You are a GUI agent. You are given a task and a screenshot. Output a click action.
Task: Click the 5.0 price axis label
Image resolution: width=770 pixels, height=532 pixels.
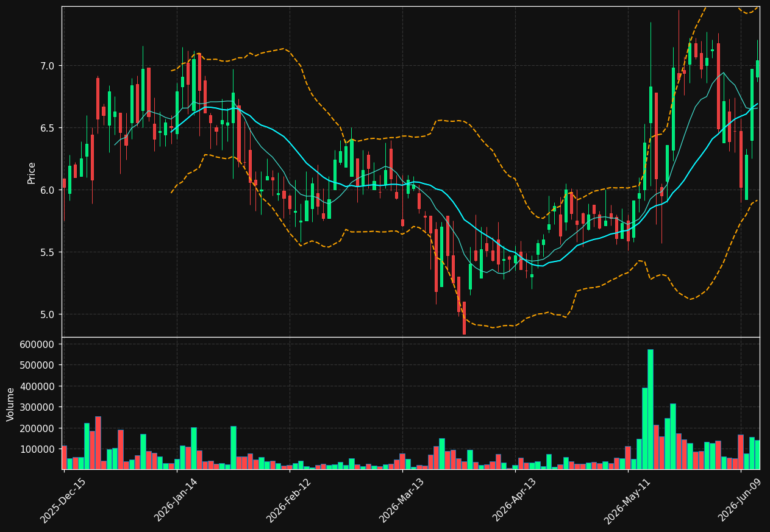point(48,314)
